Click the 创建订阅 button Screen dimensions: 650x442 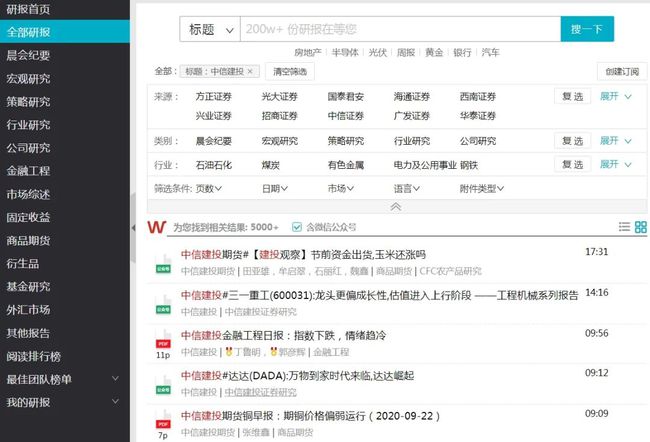tap(622, 71)
